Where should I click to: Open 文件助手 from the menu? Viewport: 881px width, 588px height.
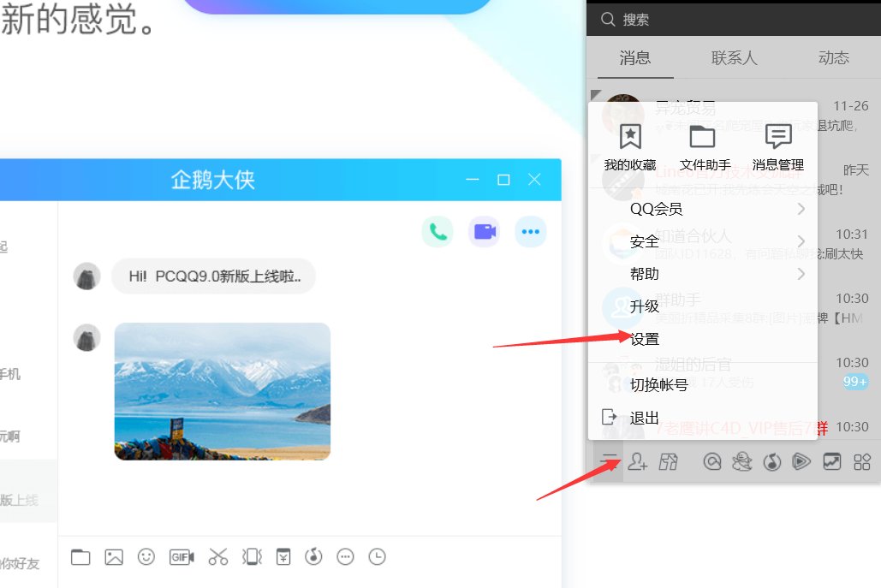pos(704,147)
